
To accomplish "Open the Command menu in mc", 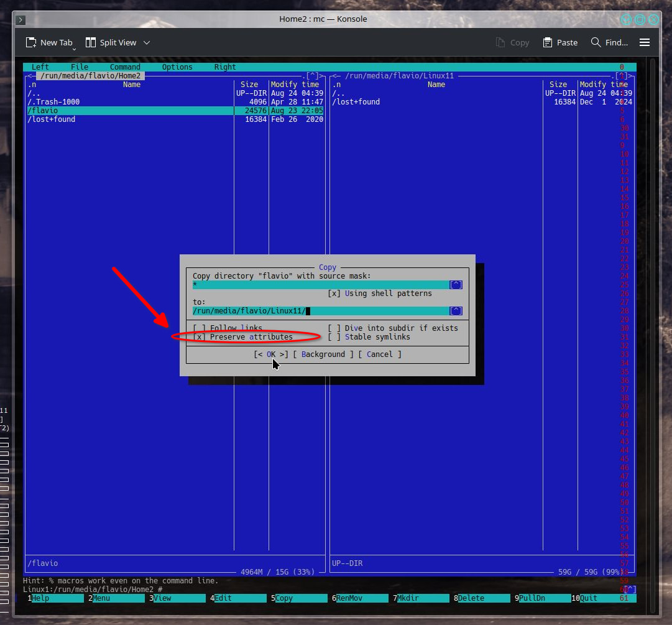I will coord(125,67).
